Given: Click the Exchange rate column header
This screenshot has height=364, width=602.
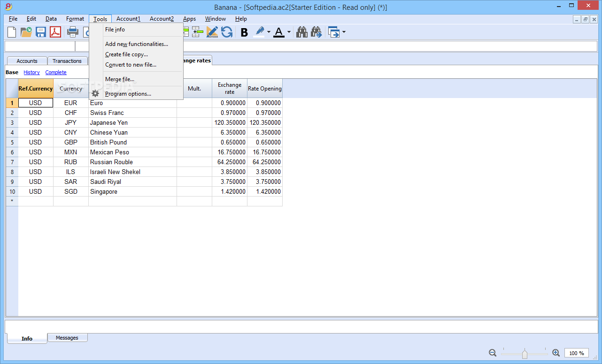Looking at the screenshot, I should click(x=230, y=88).
